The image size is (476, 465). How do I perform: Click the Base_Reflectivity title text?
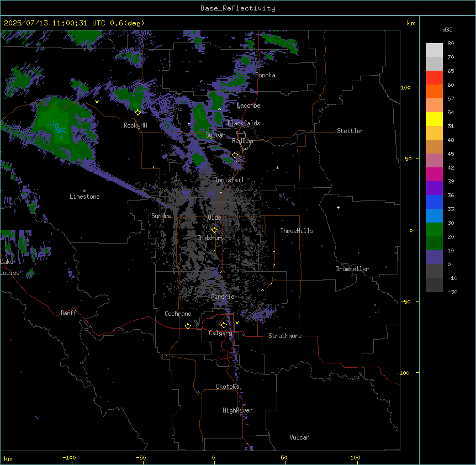tap(238, 8)
